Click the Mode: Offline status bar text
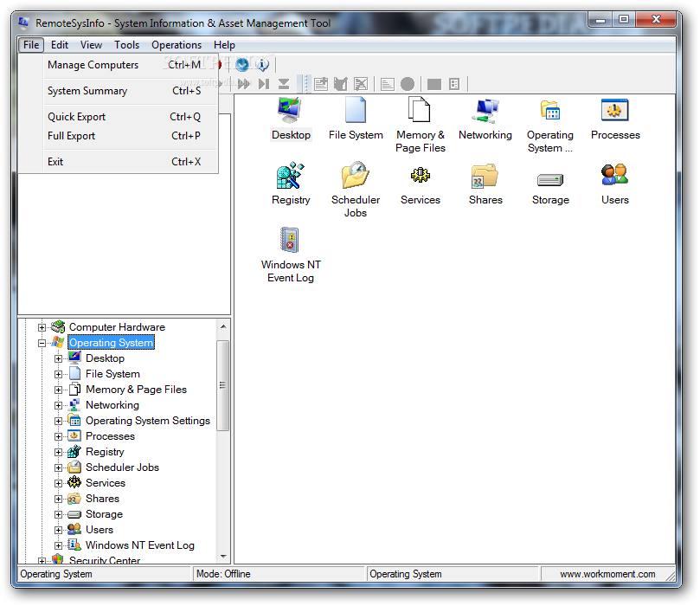Image resolution: width=700 pixels, height=606 pixels. tap(223, 574)
